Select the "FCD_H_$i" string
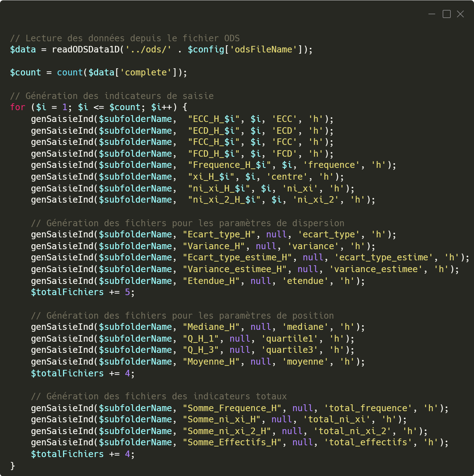Viewport: 474px width, 476px height. click(214, 154)
